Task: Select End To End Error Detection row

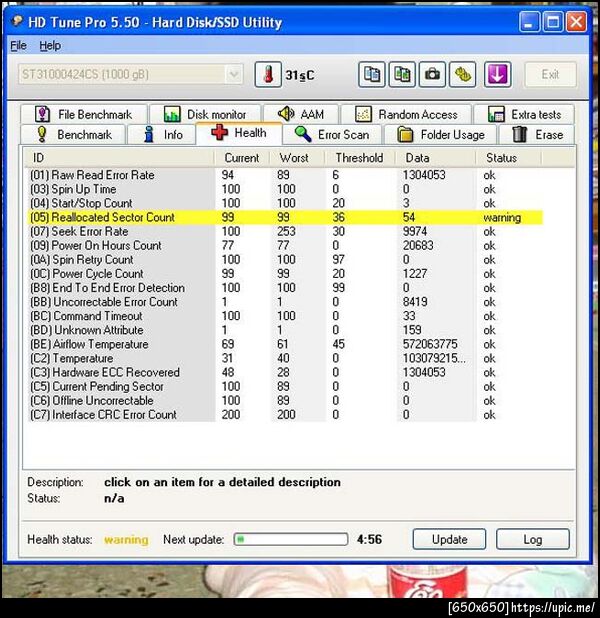Action: point(285,288)
